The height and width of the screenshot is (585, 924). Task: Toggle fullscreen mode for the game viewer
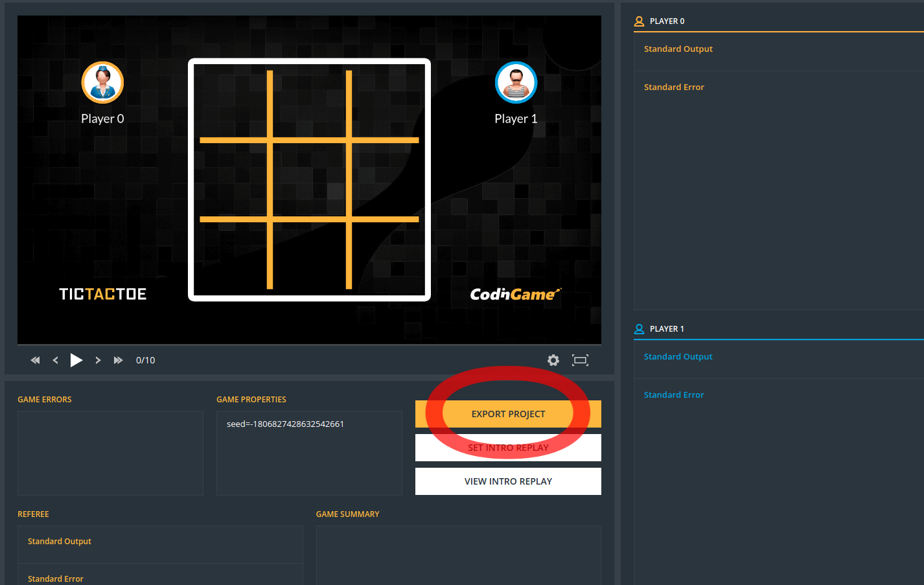pyautogui.click(x=580, y=360)
